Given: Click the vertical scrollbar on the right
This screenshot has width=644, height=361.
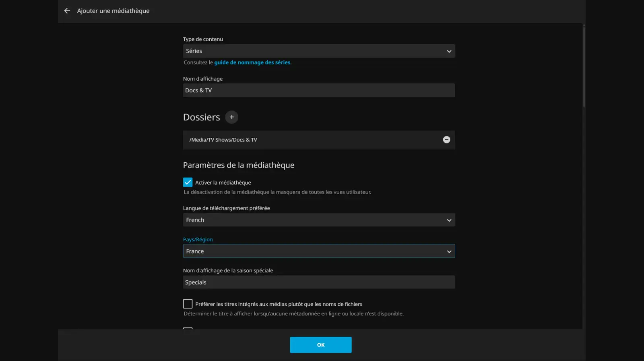Looking at the screenshot, I should (x=584, y=66).
